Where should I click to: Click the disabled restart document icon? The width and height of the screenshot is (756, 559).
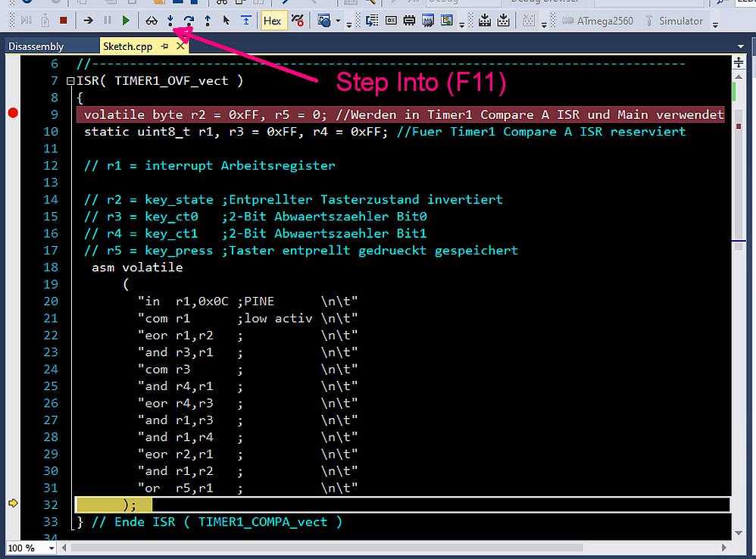click(x=45, y=20)
